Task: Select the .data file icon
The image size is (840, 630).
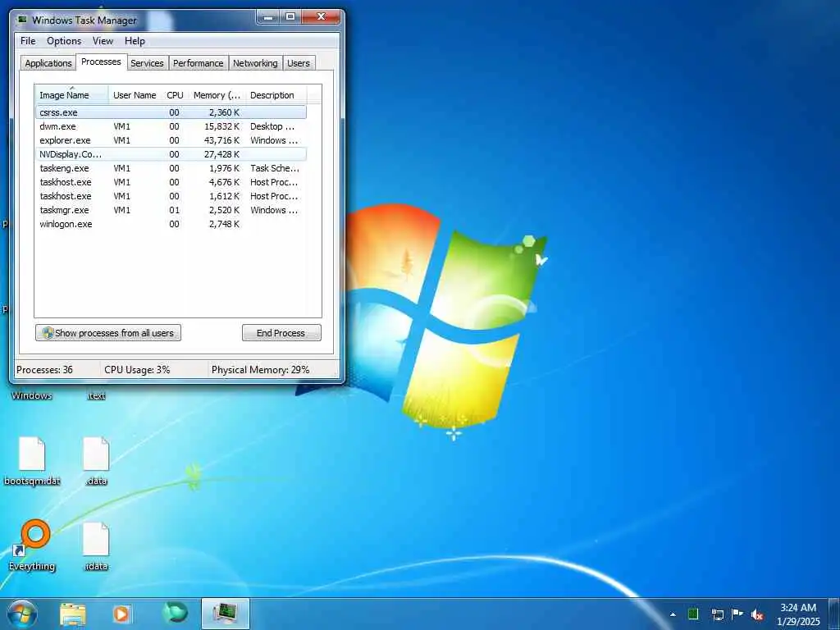Action: (96, 461)
